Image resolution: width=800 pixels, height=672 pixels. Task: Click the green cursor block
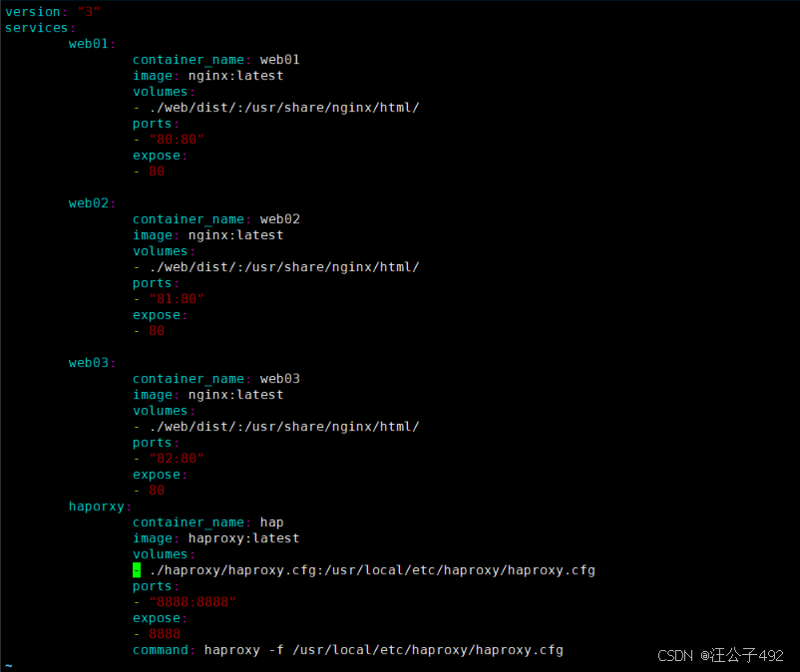[x=137, y=570]
